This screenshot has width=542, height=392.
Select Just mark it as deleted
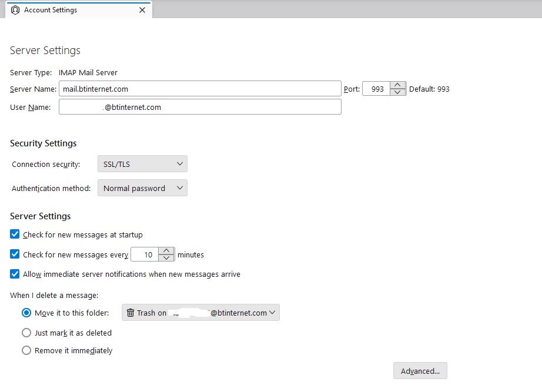(26, 333)
